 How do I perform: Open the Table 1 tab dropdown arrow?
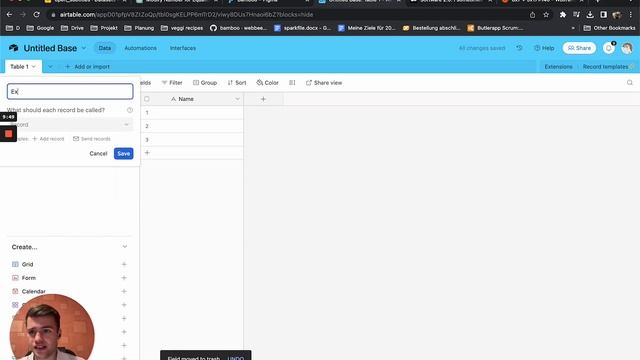coord(33,67)
